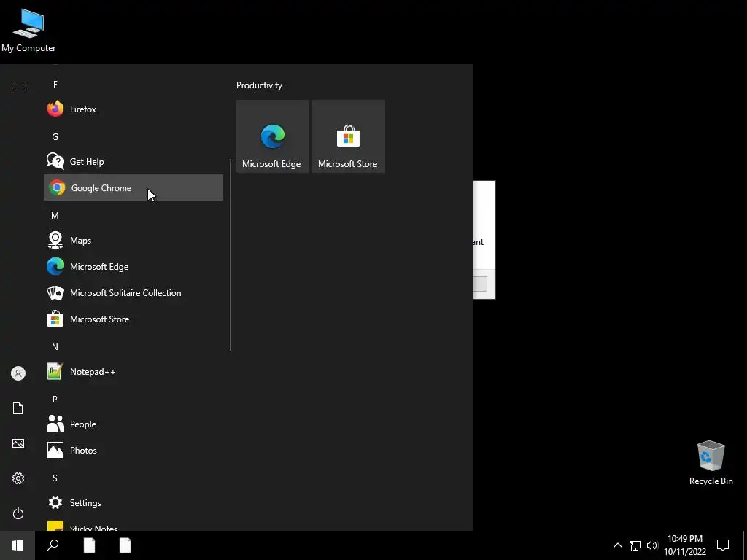Viewport: 747px width, 560px height.
Task: Open Documents from Start sidebar
Action: [18, 408]
